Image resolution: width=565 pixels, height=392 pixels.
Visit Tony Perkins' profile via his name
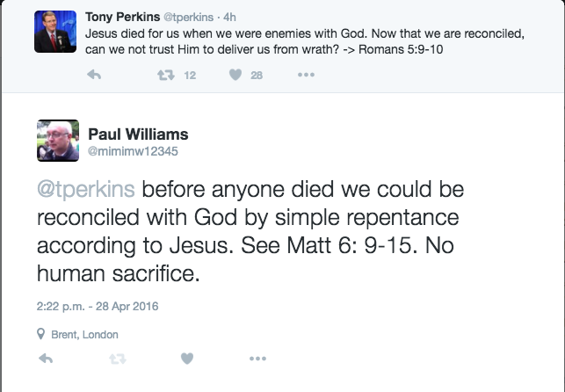click(120, 17)
